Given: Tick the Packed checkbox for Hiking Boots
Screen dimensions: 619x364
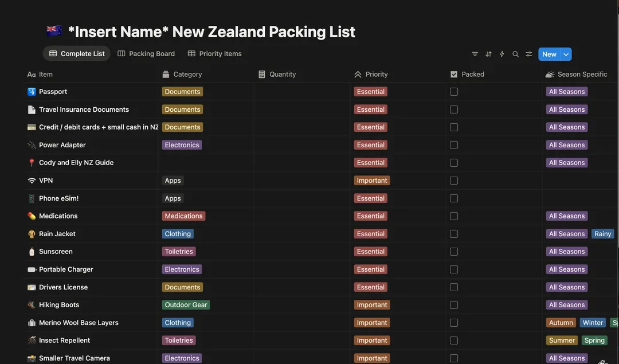Looking at the screenshot, I should point(454,305).
